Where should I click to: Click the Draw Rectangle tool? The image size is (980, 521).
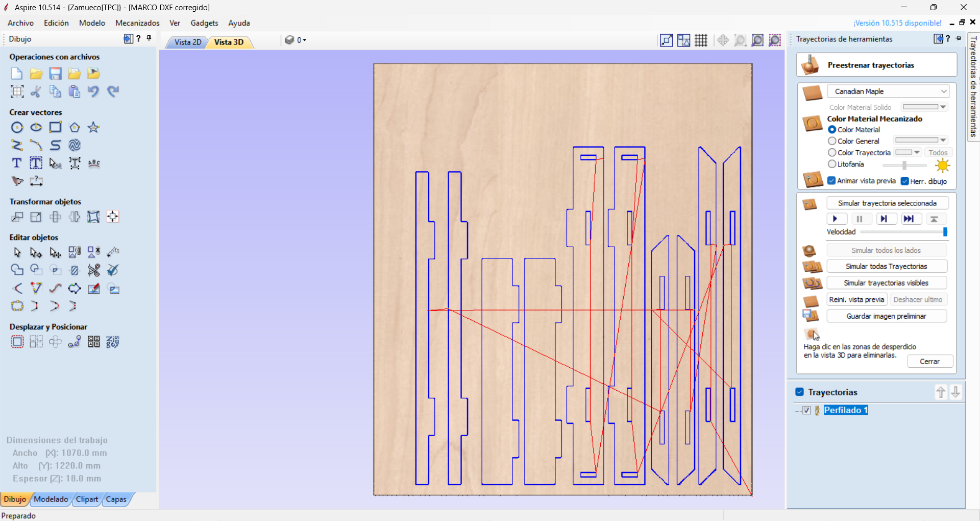click(x=55, y=127)
